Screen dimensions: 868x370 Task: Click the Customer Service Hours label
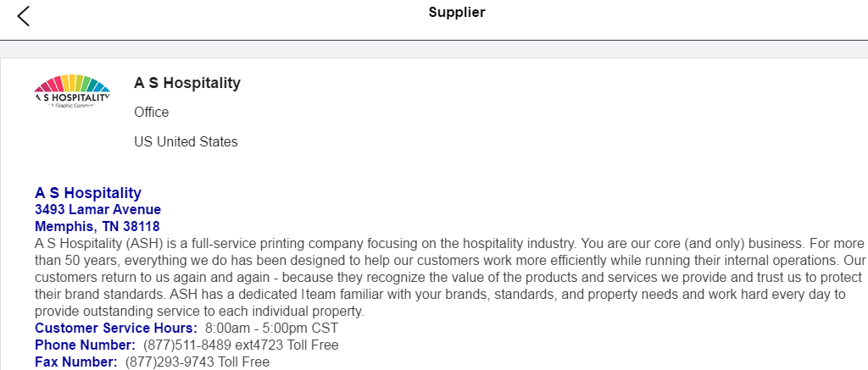[x=116, y=328]
